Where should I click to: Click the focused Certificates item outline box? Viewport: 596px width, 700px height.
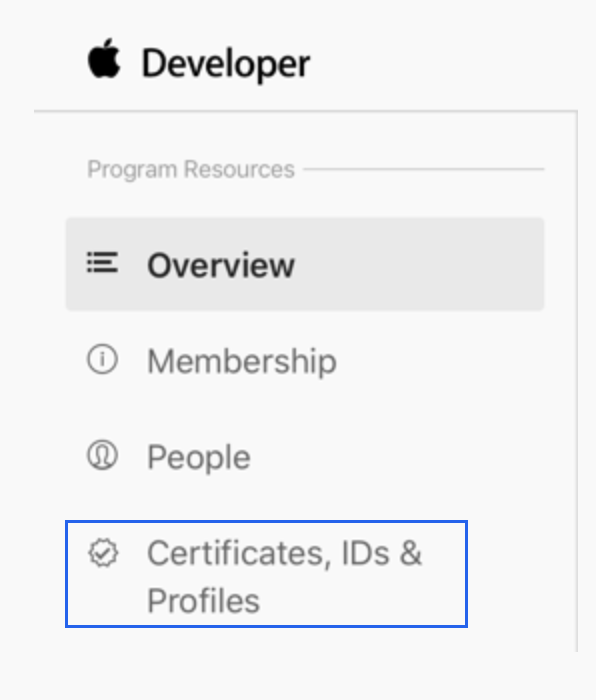(x=267, y=574)
